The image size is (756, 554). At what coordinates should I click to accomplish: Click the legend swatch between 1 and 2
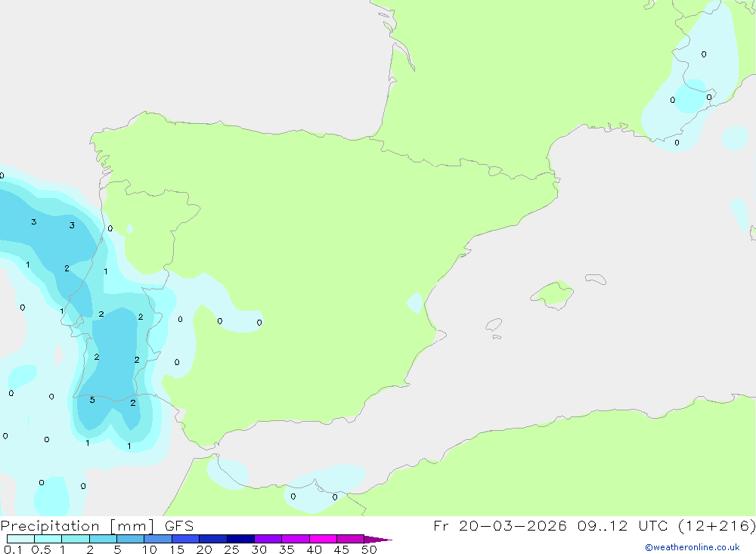[75, 539]
